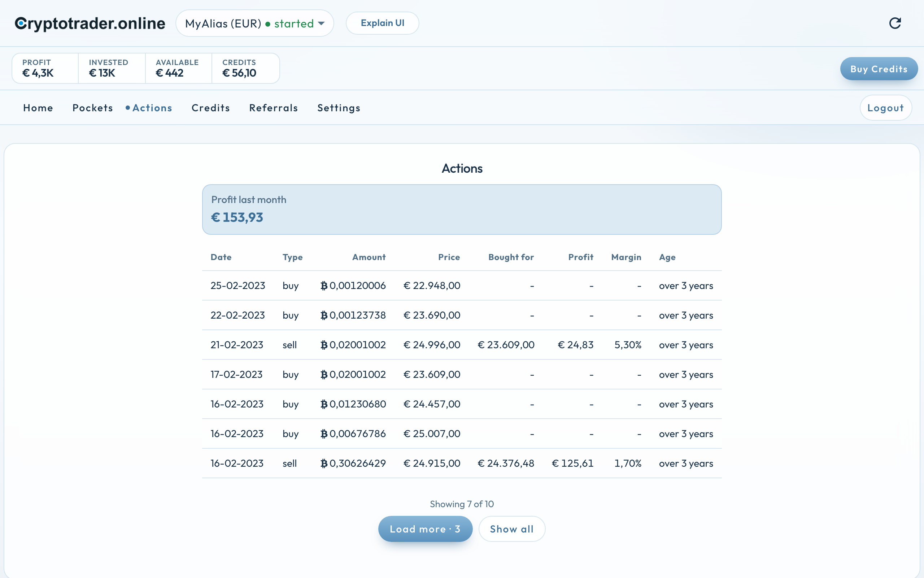Click the INVESTED € 13K stat
Screen dimensions: 924x578
point(112,68)
